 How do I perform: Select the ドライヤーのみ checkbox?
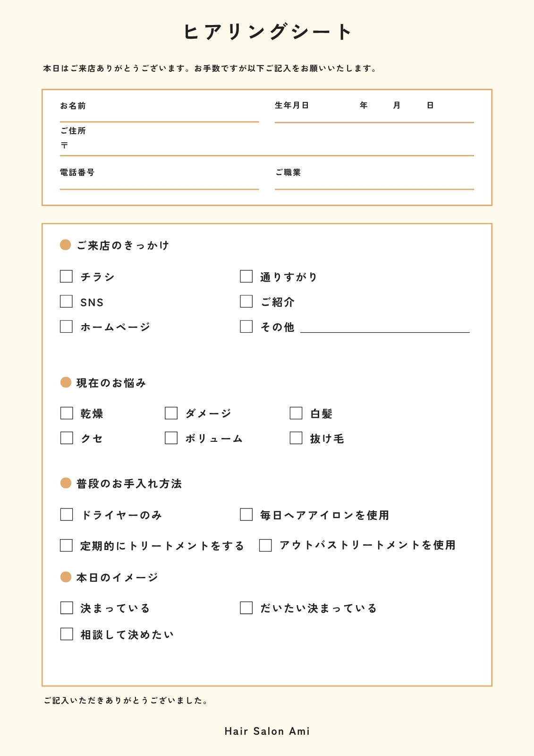click(x=67, y=515)
